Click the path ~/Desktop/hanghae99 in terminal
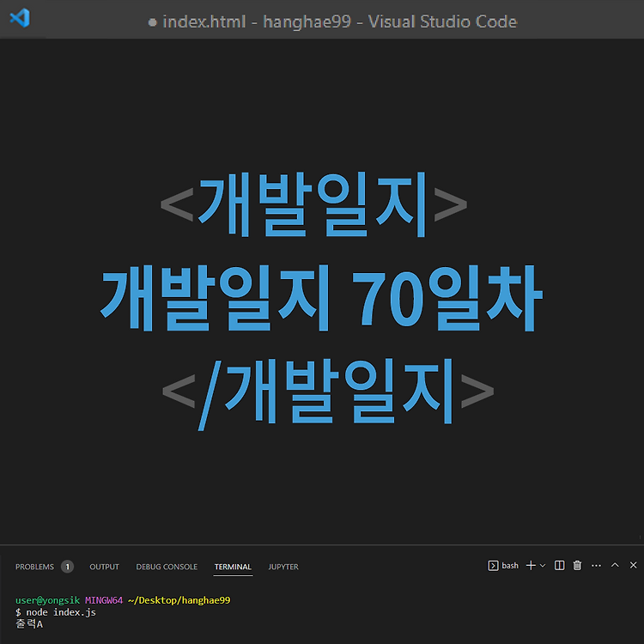The width and height of the screenshot is (644, 644). pos(179,600)
